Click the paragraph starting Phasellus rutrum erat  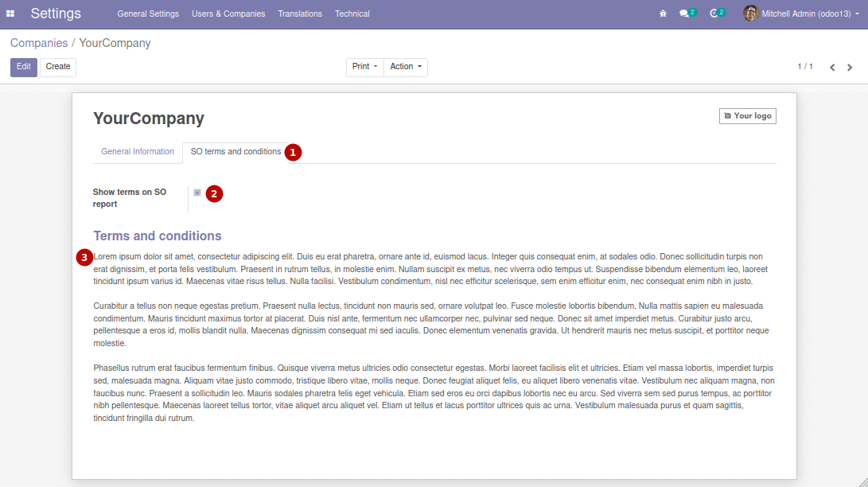coord(434,393)
